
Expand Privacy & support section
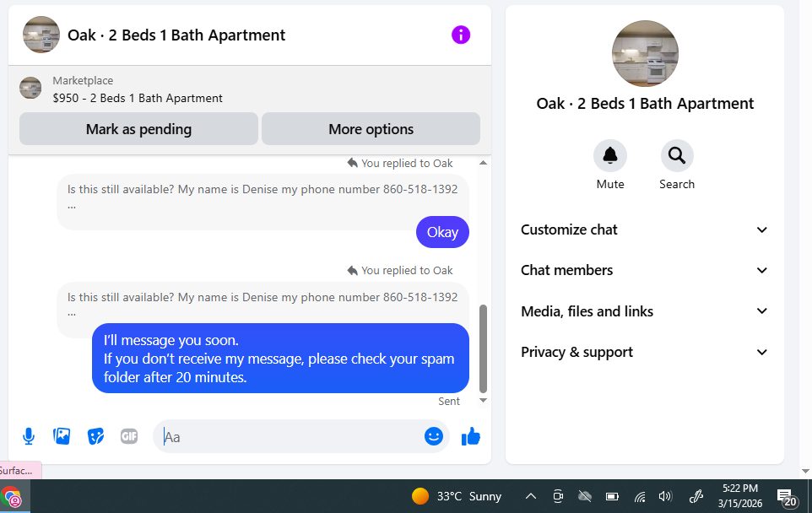pyautogui.click(x=644, y=352)
